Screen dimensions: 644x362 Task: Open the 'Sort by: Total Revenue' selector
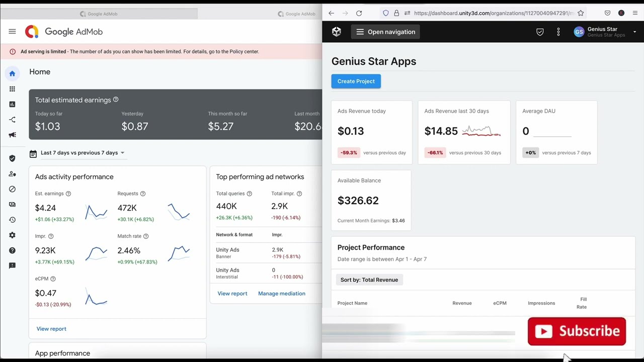click(x=369, y=280)
